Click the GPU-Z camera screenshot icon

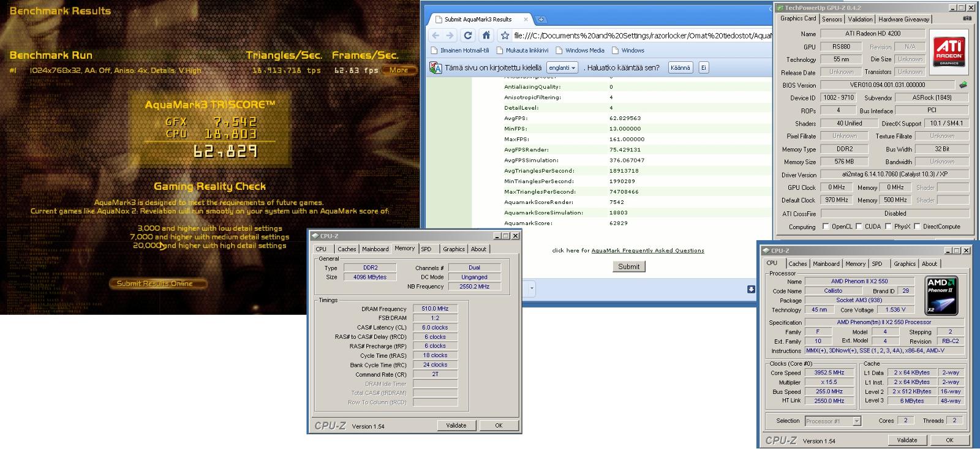[x=967, y=19]
